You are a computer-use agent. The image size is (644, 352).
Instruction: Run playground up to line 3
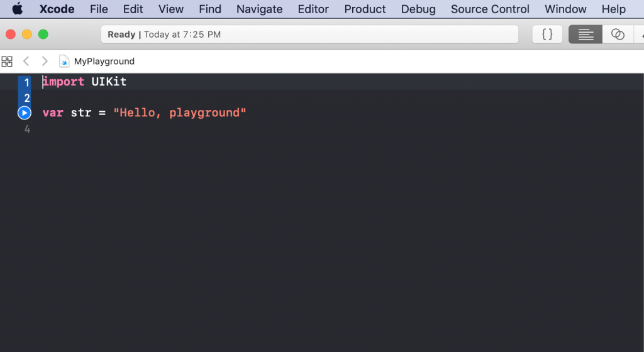click(25, 113)
